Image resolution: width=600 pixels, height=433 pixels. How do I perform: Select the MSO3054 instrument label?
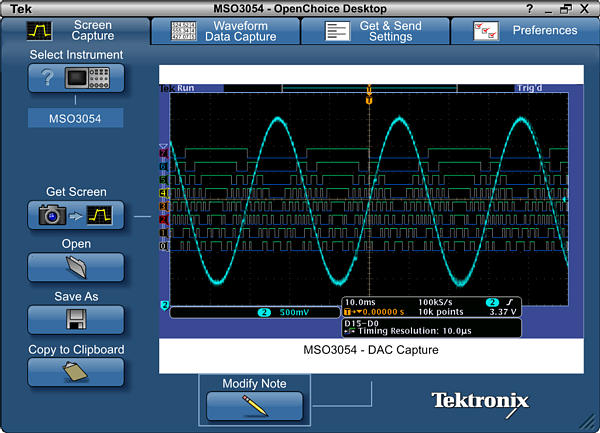(x=76, y=119)
